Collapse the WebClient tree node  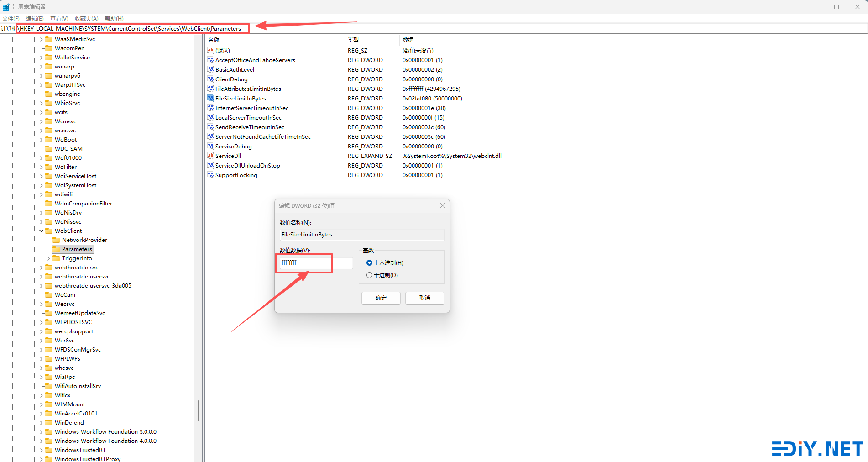(x=41, y=231)
